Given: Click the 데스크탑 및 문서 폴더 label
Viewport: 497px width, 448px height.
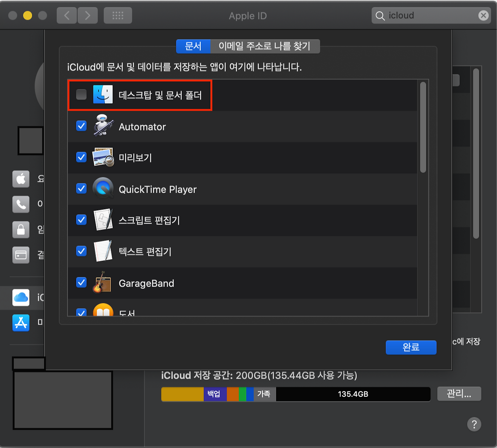Looking at the screenshot, I should 160,95.
